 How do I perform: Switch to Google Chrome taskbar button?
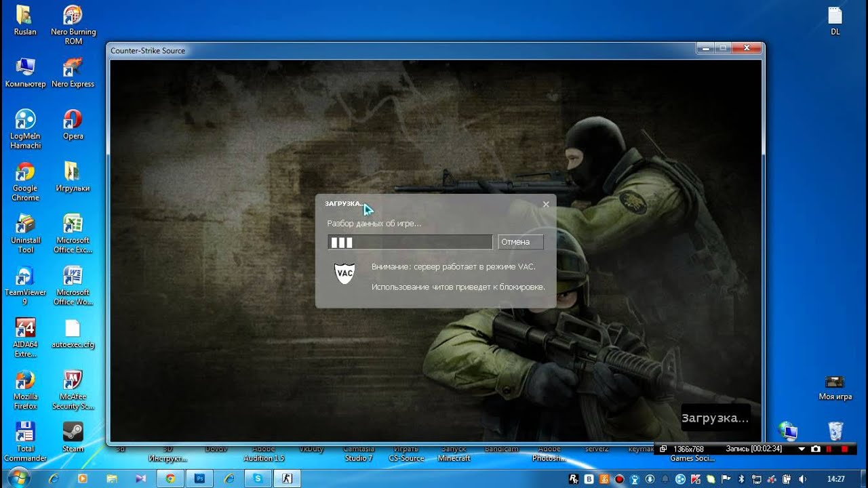click(171, 479)
